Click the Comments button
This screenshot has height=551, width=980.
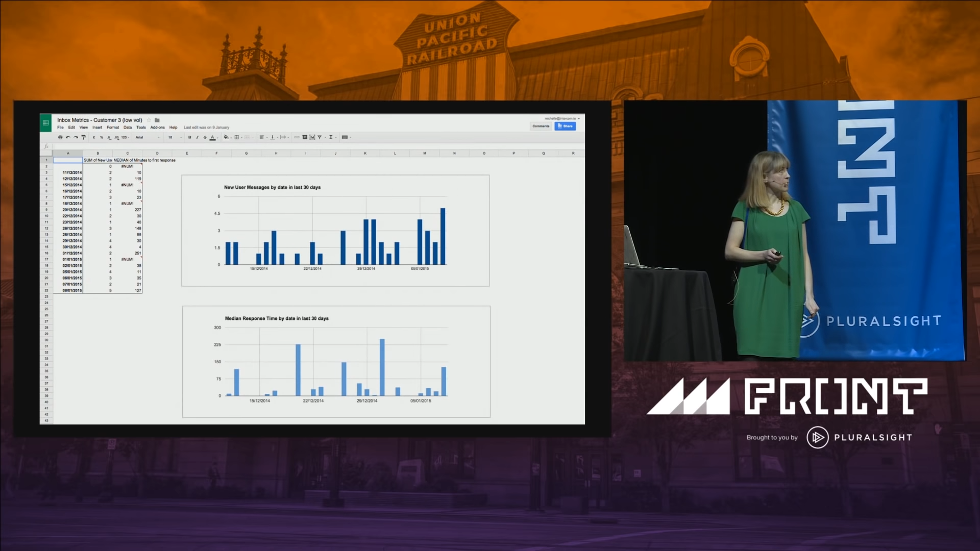541,126
